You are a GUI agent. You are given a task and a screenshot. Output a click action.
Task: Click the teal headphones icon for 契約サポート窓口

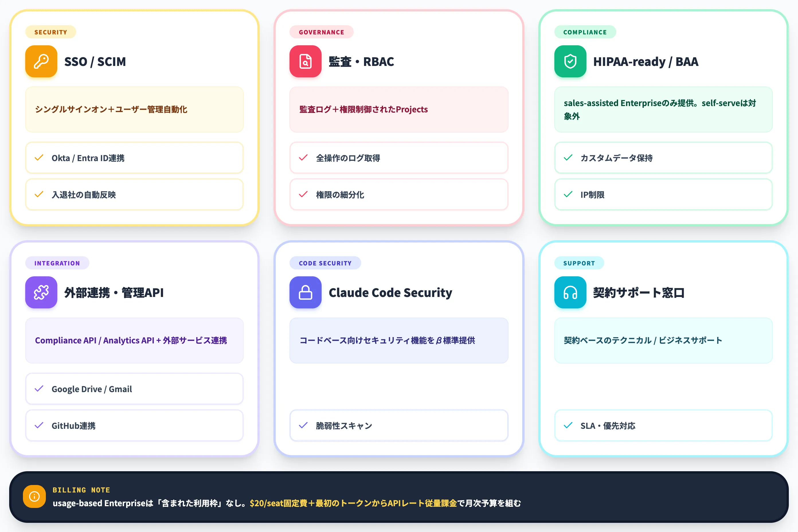570,292
